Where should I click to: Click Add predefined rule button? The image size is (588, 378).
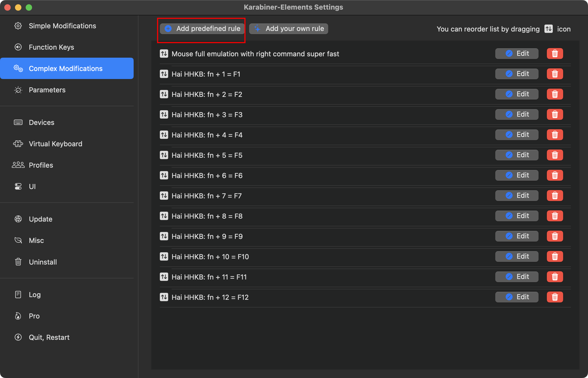(202, 29)
